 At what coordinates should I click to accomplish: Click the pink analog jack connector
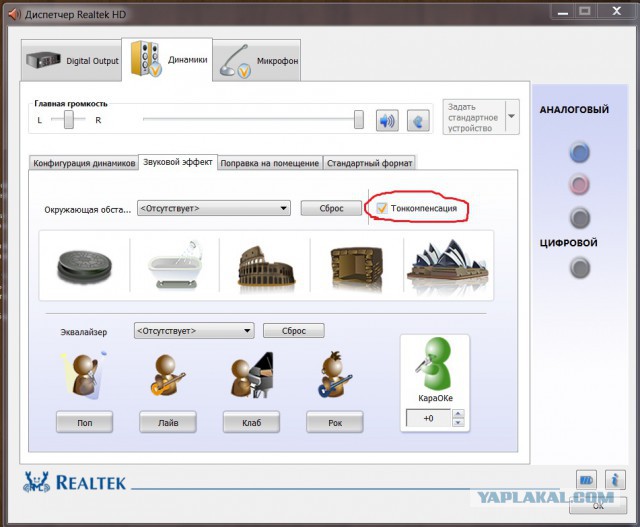click(x=580, y=185)
